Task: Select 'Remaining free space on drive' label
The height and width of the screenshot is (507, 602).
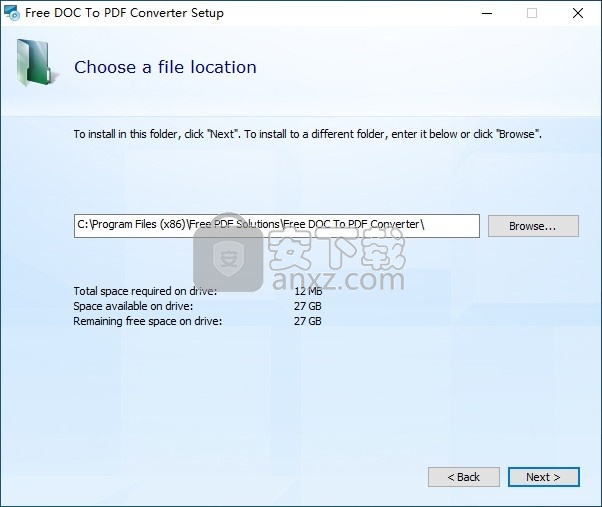Action: [147, 321]
